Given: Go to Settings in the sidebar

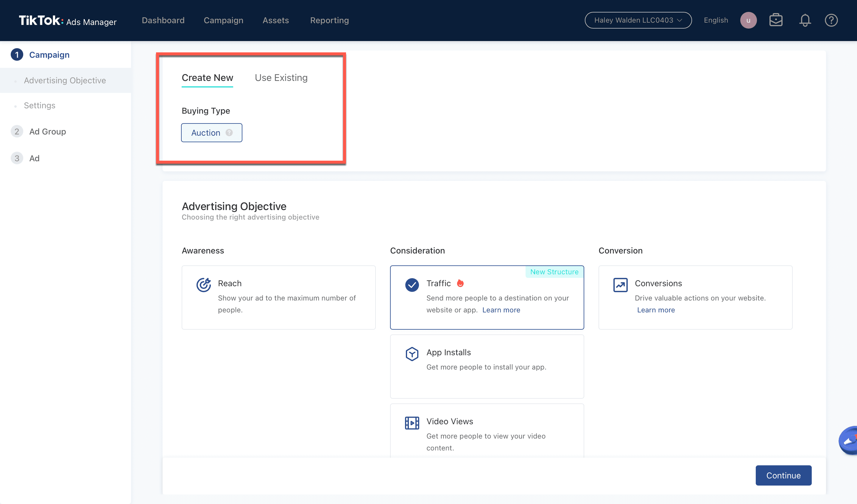Looking at the screenshot, I should (39, 105).
